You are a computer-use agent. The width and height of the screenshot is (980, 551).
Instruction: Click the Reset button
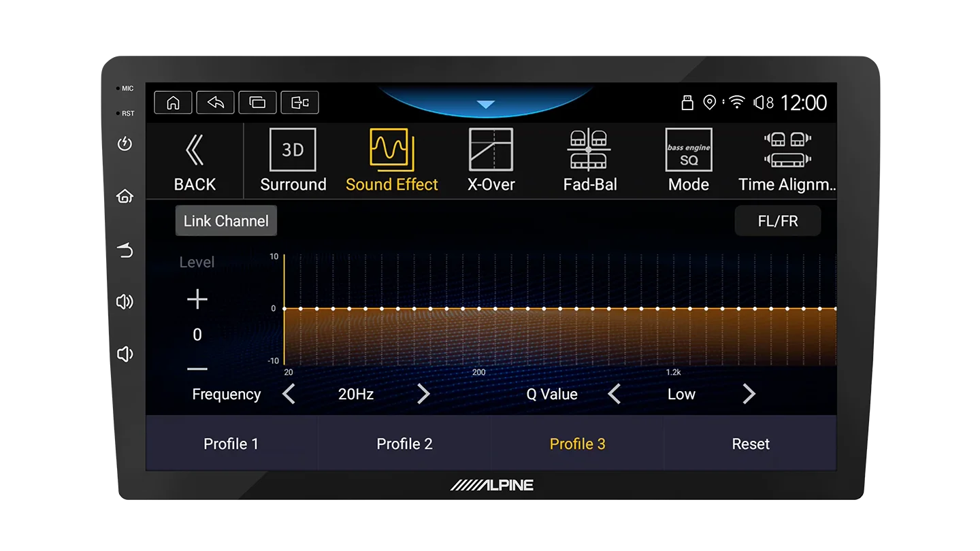(751, 444)
